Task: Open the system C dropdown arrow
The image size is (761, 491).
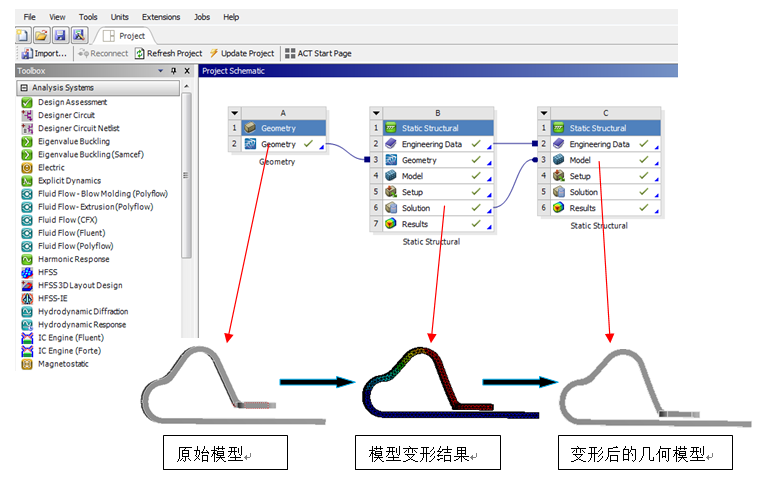Action: click(x=544, y=113)
